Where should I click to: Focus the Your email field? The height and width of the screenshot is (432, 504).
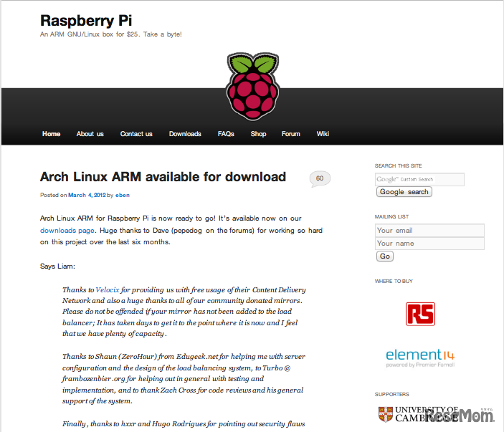(429, 230)
